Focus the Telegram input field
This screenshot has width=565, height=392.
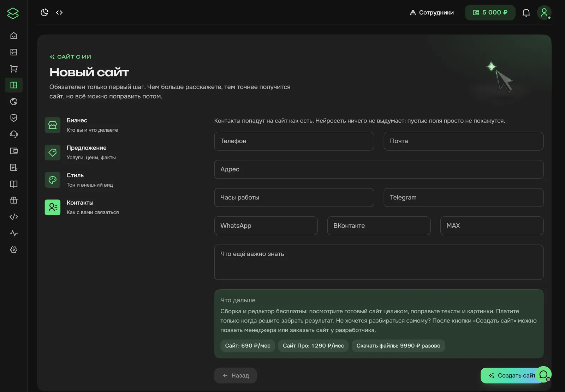click(x=464, y=198)
